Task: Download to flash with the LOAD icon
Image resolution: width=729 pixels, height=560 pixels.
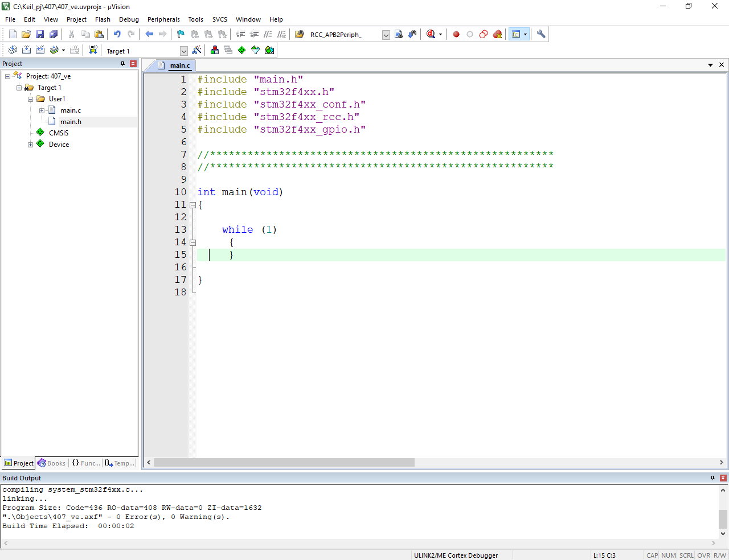Action: point(93,50)
